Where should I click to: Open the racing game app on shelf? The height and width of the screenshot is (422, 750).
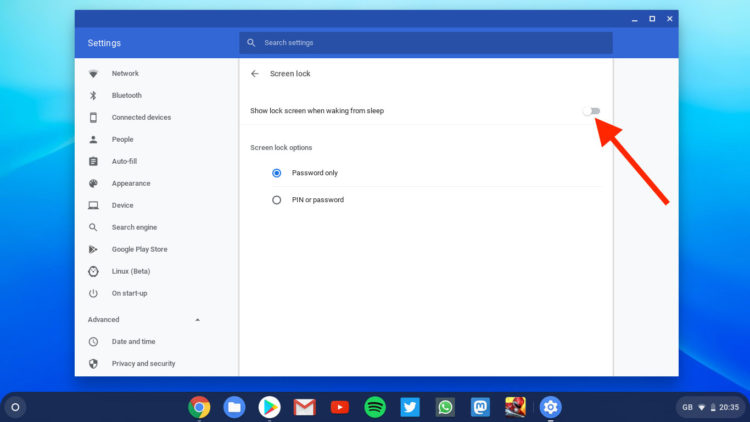515,407
